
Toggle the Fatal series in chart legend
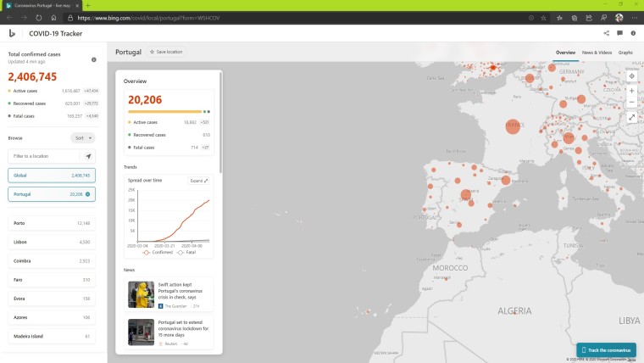click(x=186, y=253)
